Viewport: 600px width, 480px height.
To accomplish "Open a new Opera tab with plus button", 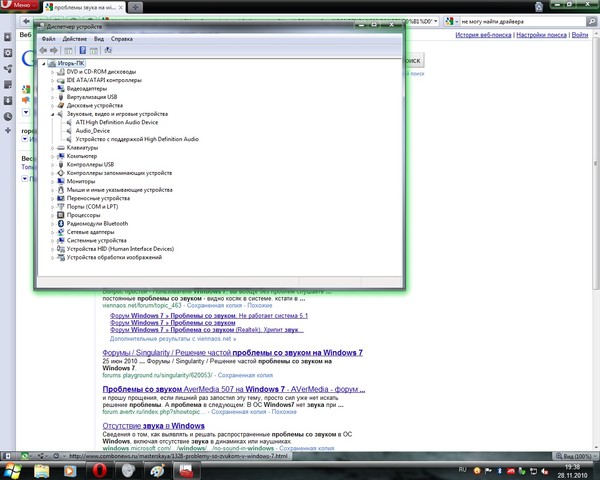I will (x=135, y=7).
